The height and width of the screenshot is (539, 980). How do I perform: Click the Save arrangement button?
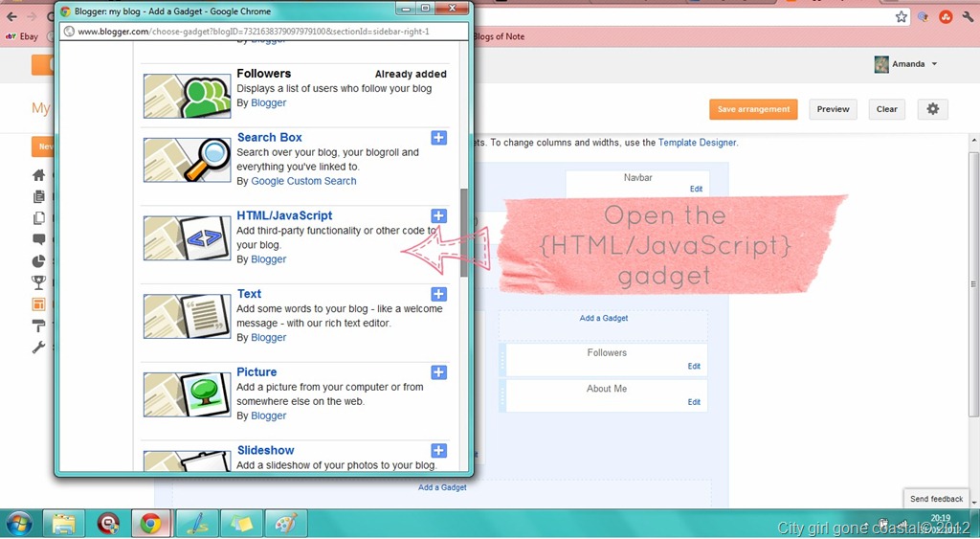coord(753,109)
